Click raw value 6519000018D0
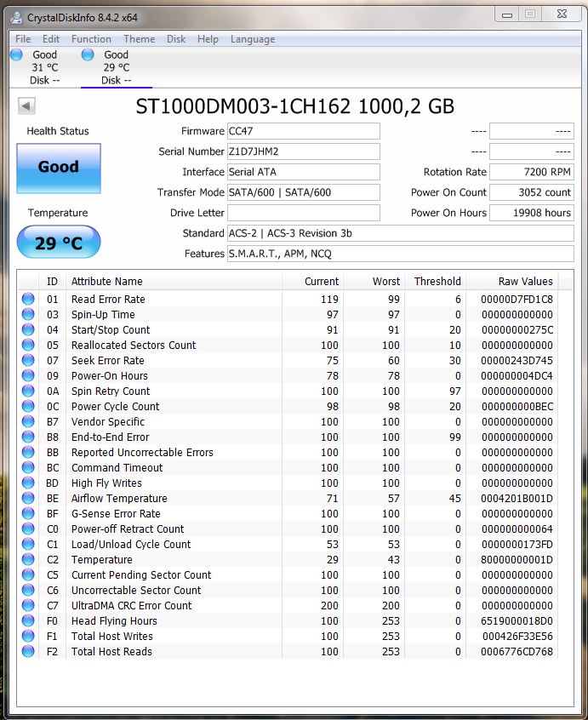The width and height of the screenshot is (588, 720). 517,620
